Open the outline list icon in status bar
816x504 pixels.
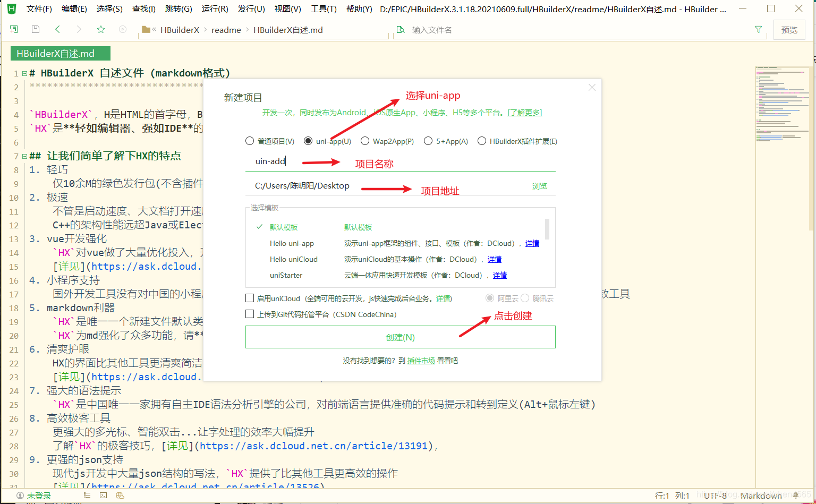coord(87,496)
